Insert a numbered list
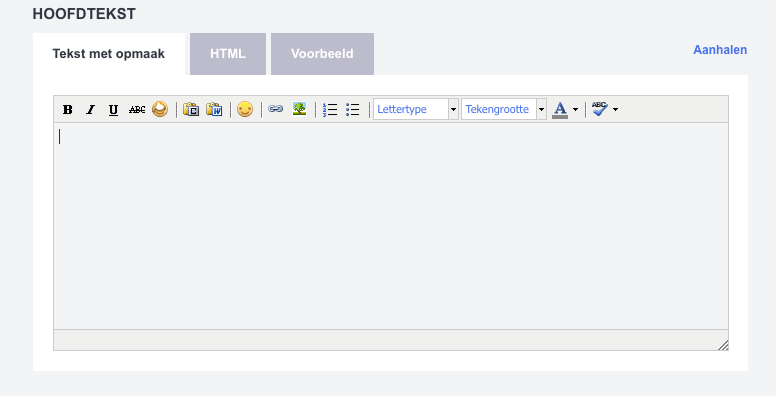Screen dimensions: 776x396 coord(330,109)
